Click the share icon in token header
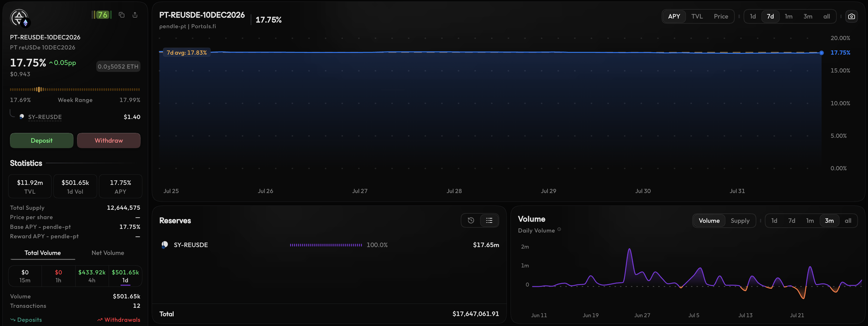868x326 pixels. 135,15
